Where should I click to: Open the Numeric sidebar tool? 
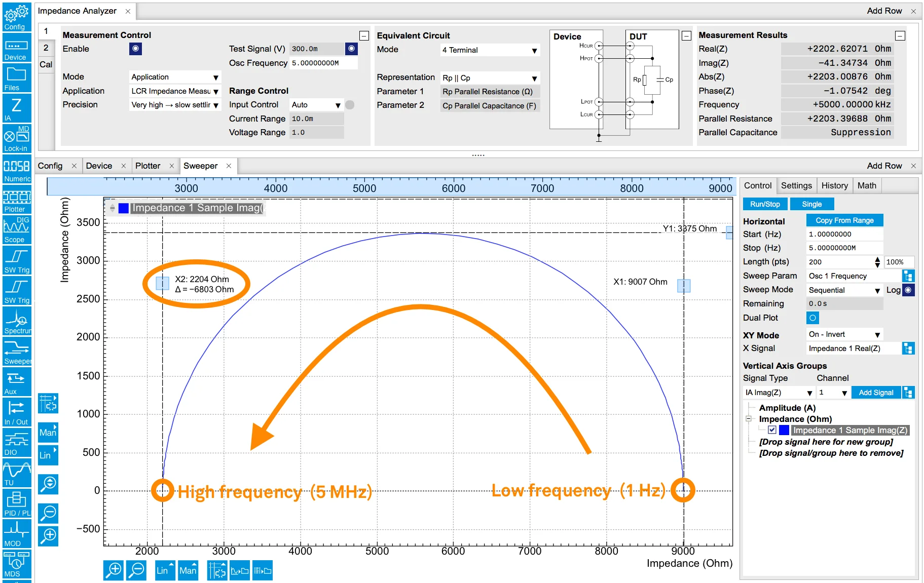[17, 169]
